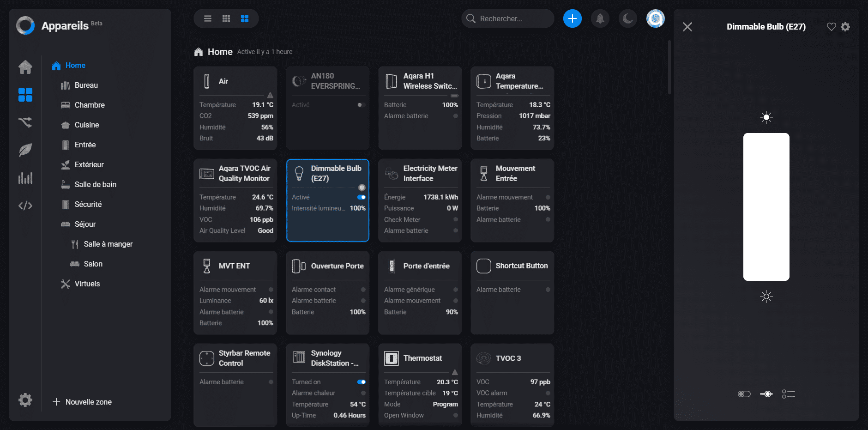The width and height of the screenshot is (868, 430).
Task: Toggle Dimmable Bulb Activé switch
Action: point(361,197)
